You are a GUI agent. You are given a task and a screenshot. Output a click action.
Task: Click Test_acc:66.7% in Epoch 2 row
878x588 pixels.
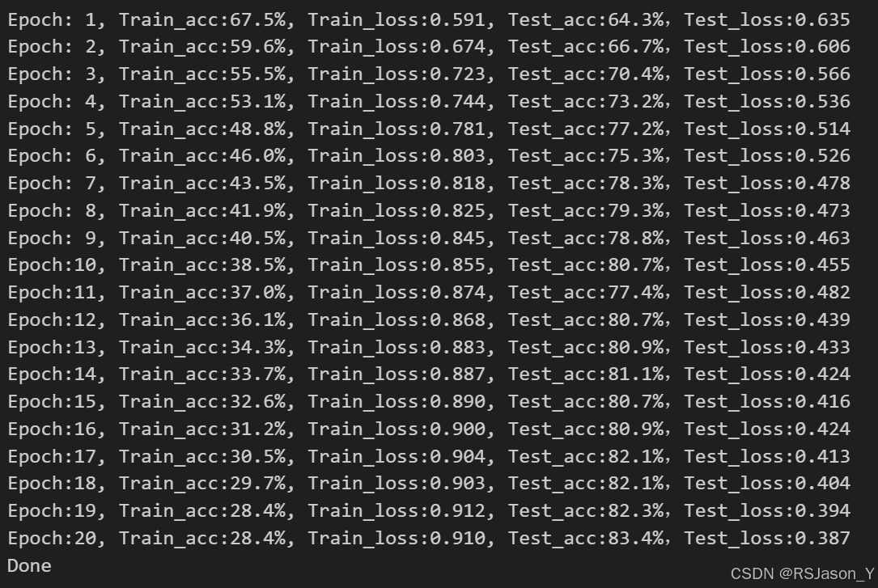[586, 47]
